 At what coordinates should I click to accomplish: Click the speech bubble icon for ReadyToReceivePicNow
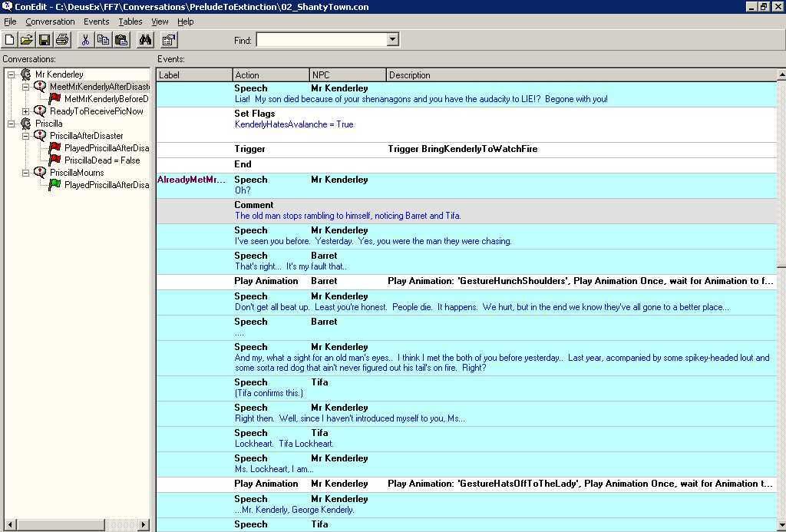[40, 111]
